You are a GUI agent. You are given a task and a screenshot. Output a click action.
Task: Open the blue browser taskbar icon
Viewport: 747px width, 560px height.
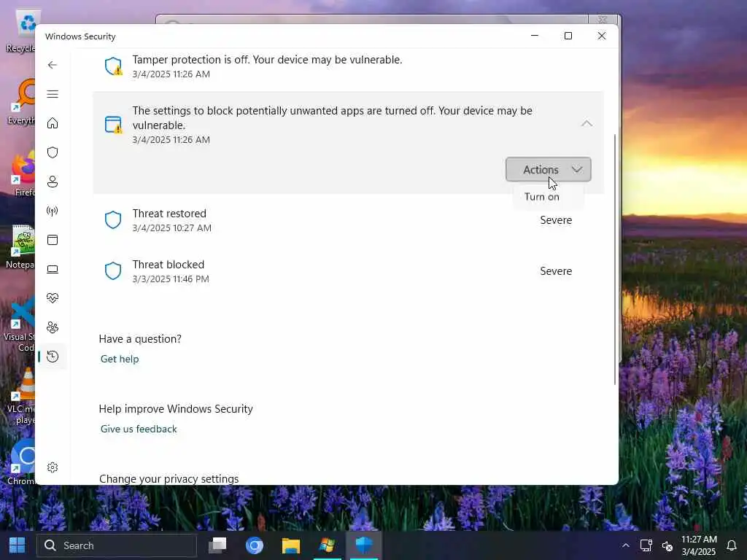(255, 545)
